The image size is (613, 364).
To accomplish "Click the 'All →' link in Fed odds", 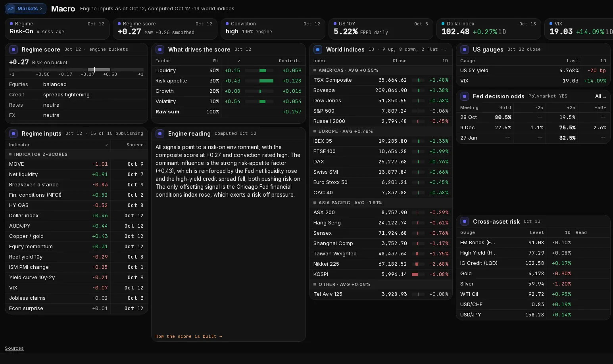I will click(x=601, y=96).
